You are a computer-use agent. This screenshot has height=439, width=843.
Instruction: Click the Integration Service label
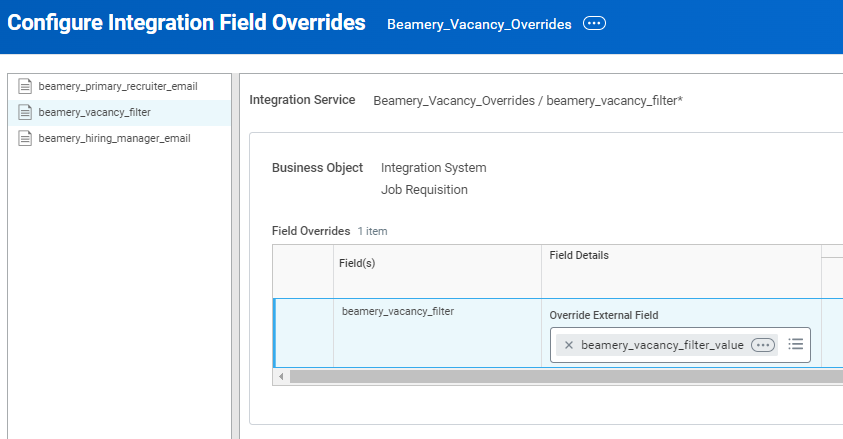[x=302, y=100]
